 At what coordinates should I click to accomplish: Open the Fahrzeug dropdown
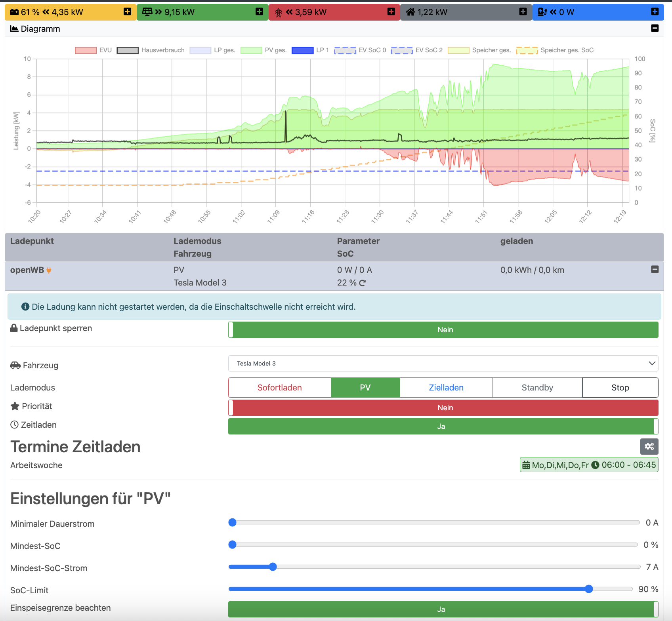point(443,363)
